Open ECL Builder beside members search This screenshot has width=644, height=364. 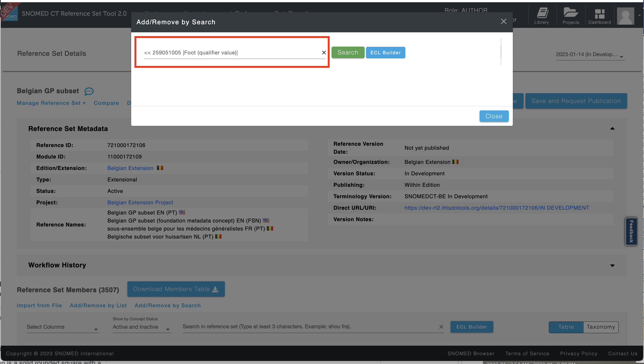coord(472,327)
